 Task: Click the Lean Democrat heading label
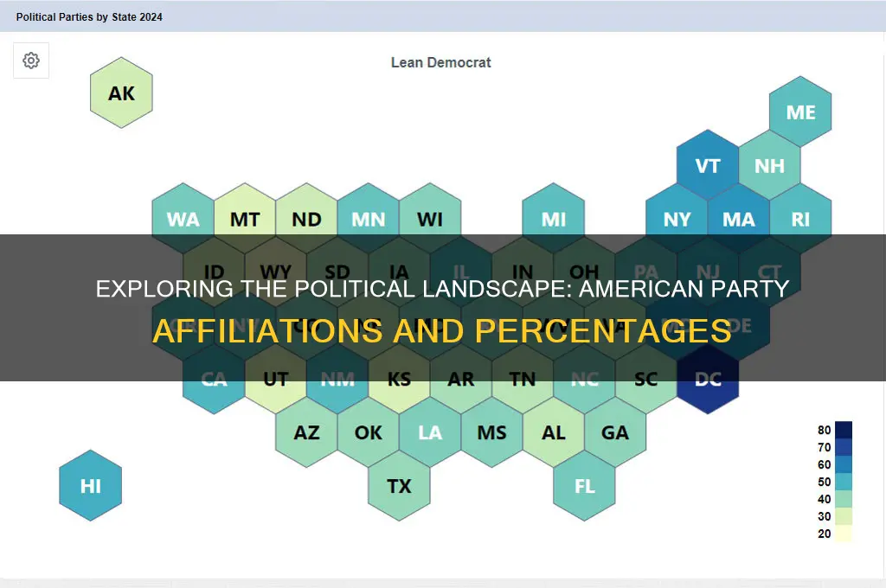click(x=440, y=61)
